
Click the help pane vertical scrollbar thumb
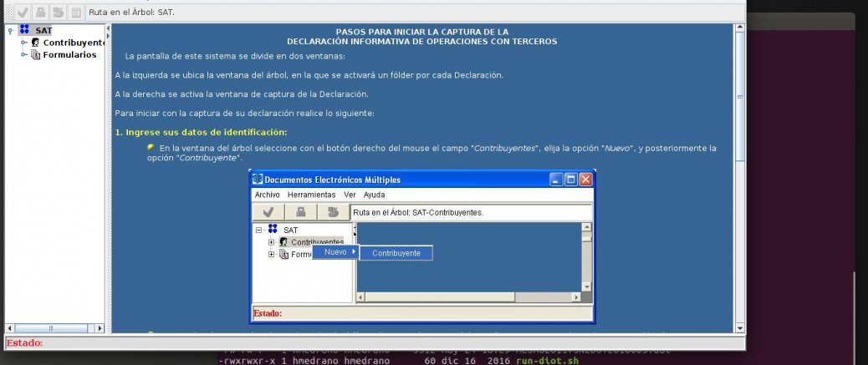click(739, 98)
